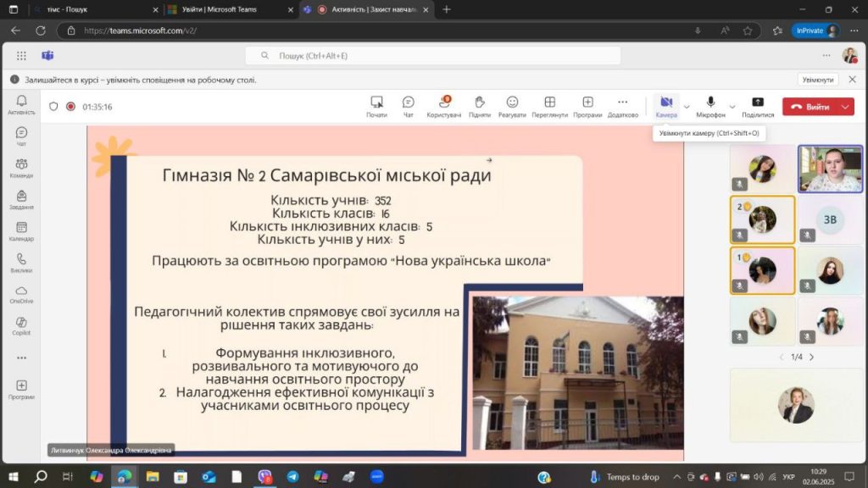Open Apps (Програми) at the sidebar bottom
868x488 pixels.
(x=21, y=390)
